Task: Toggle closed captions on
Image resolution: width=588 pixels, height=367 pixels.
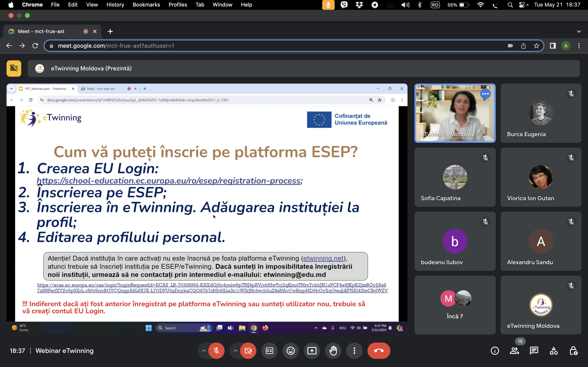Action: point(269,350)
